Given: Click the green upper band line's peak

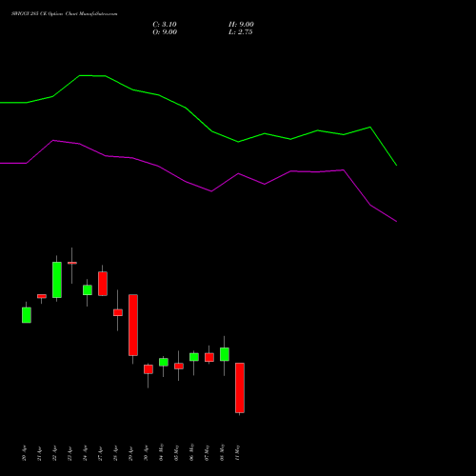Looking at the screenshot, I should [x=80, y=75].
